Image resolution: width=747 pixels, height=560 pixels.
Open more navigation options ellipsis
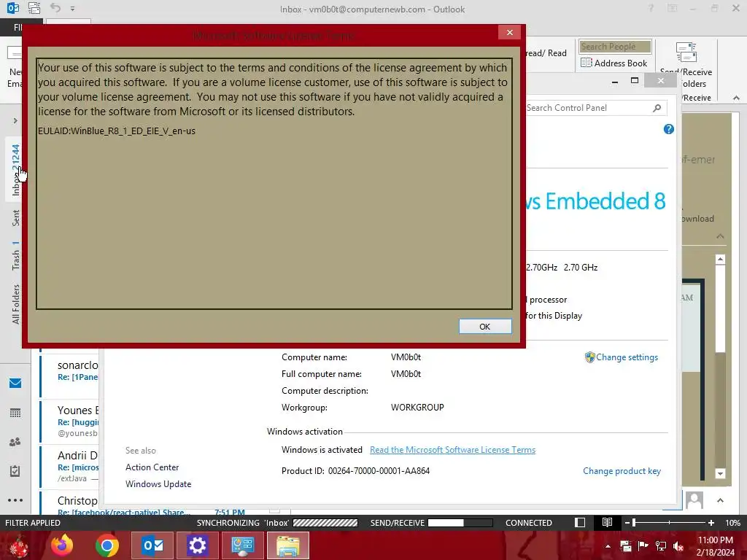[x=15, y=500]
